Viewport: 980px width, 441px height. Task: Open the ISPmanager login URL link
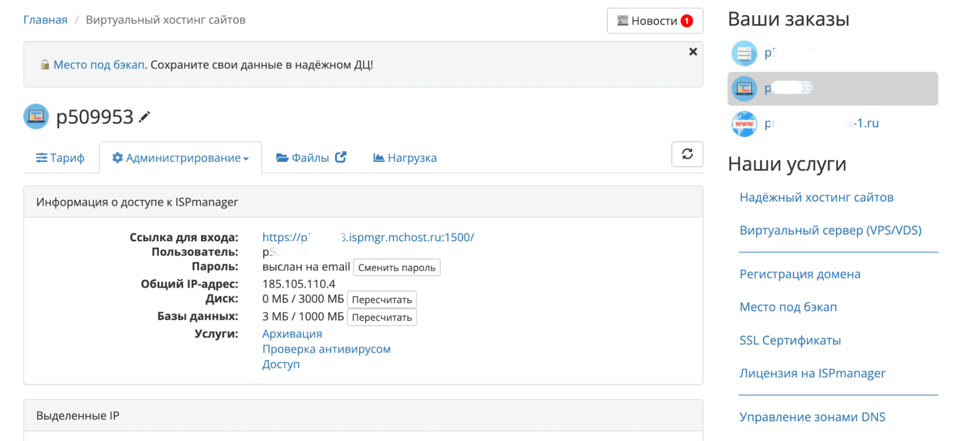[x=368, y=237]
